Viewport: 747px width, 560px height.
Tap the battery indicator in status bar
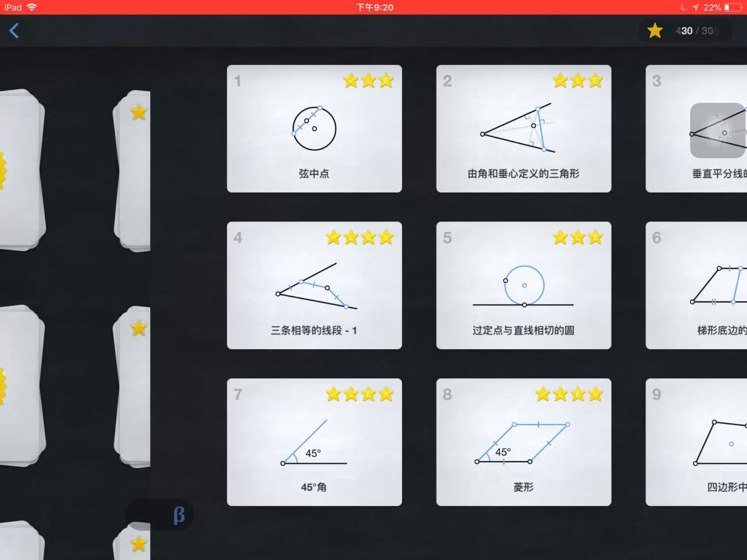(x=732, y=7)
